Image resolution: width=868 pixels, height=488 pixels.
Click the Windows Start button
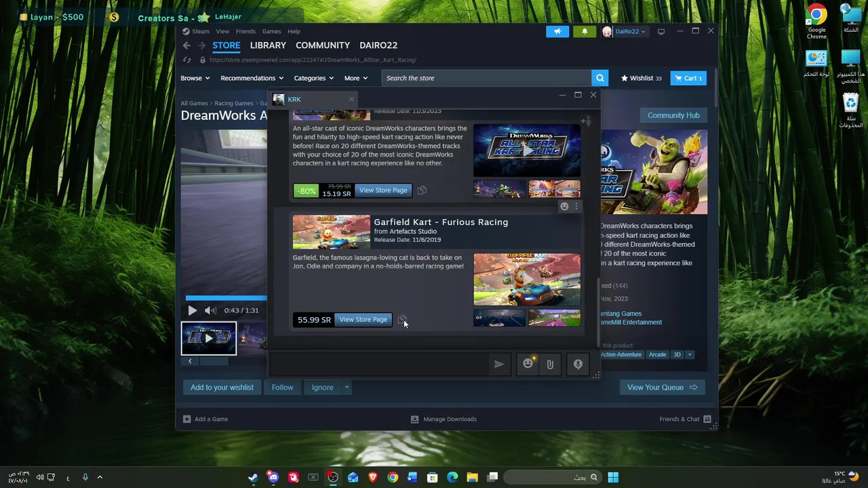pos(613,477)
